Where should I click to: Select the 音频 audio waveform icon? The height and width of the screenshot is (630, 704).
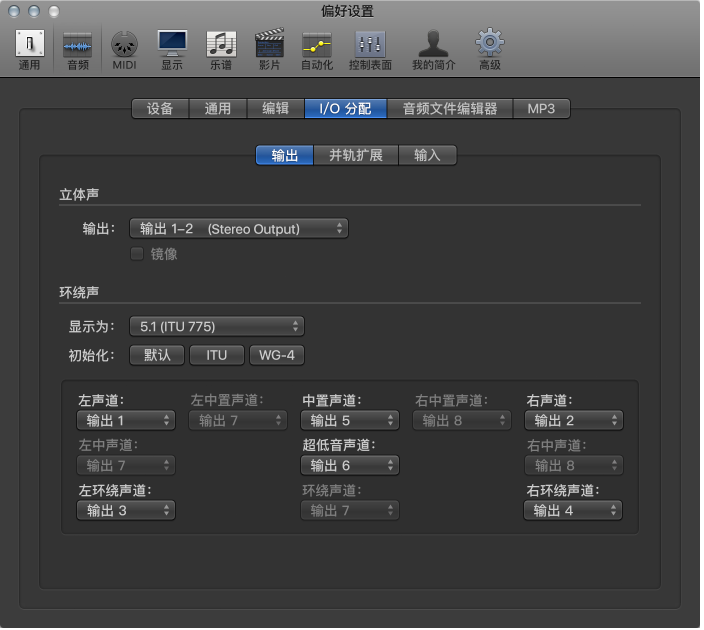(78, 49)
